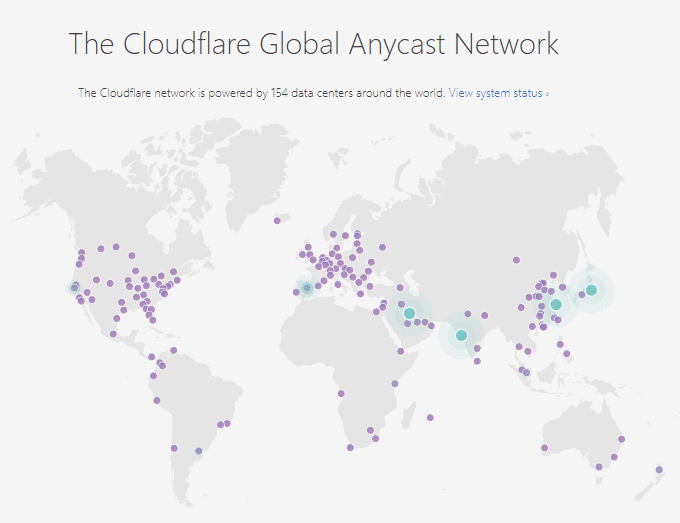Click the New Zealand data center dot
680x523 pixels.
pos(659,470)
